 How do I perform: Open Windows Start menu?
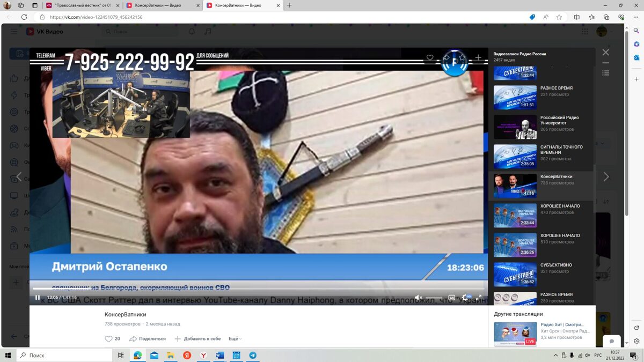click(8, 355)
